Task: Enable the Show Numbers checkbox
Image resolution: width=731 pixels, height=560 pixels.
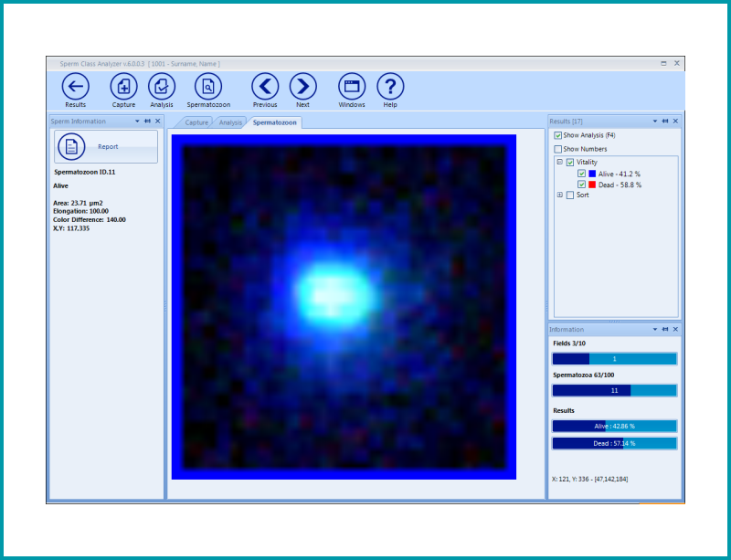Action: [557, 149]
